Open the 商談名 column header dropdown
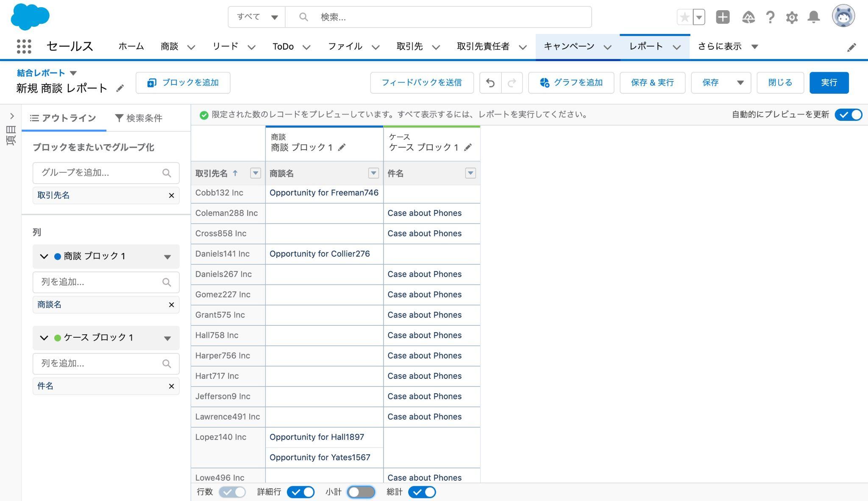This screenshot has height=501, width=868. 373,173
